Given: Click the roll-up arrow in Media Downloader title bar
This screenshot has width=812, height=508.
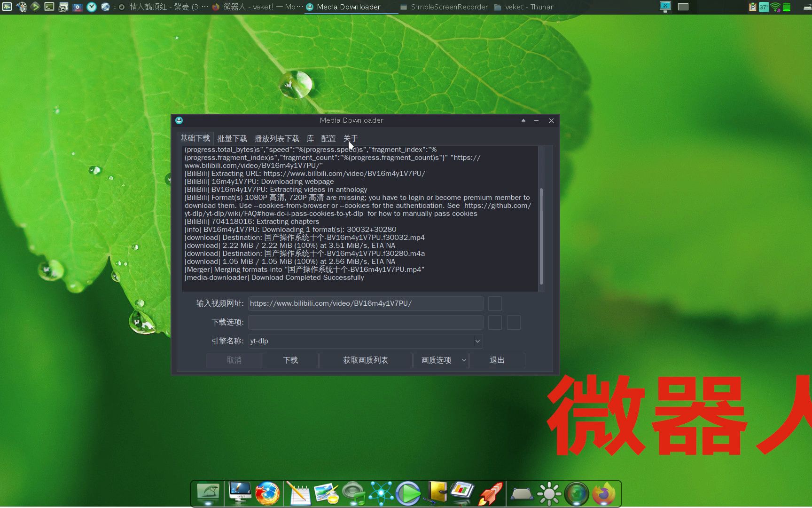Looking at the screenshot, I should tap(523, 121).
